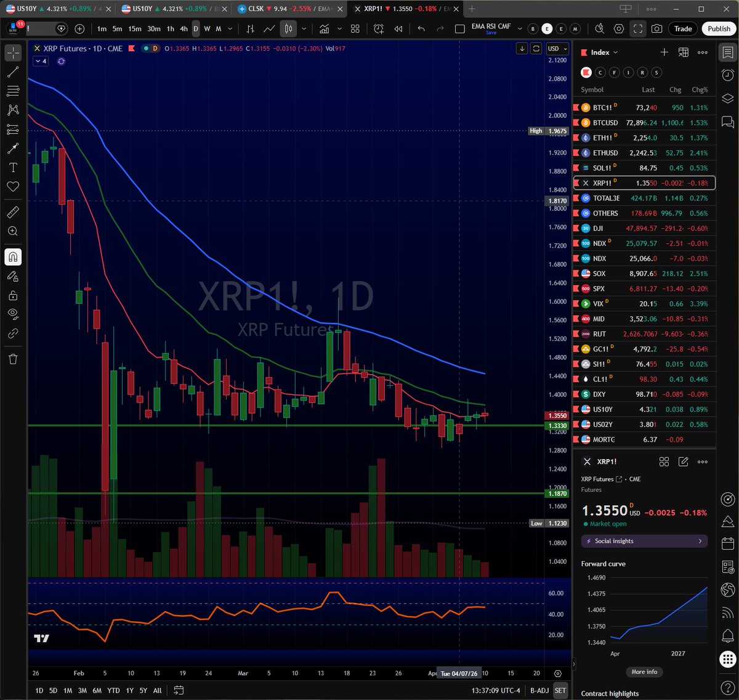
Task: Undo the last chart action
Action: [421, 29]
